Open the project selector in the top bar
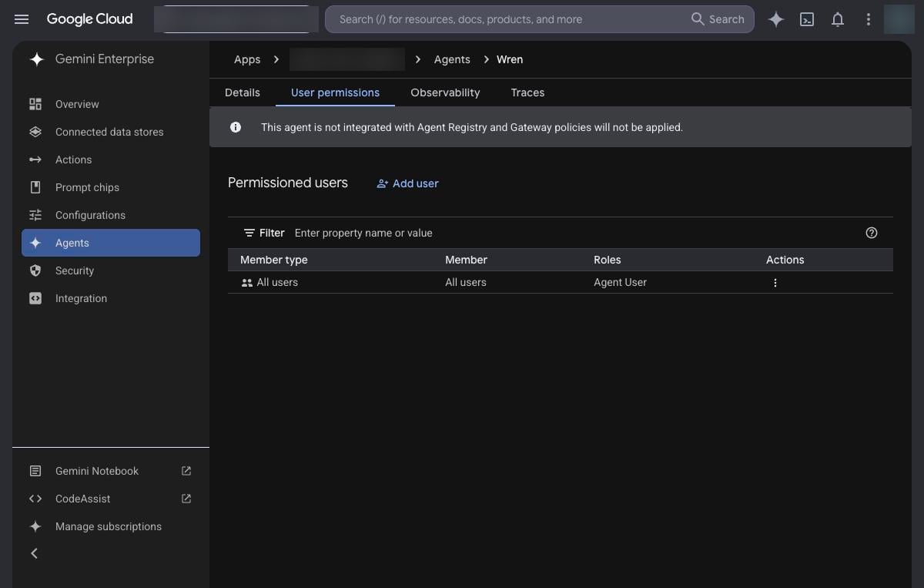This screenshot has width=924, height=588. tap(236, 19)
